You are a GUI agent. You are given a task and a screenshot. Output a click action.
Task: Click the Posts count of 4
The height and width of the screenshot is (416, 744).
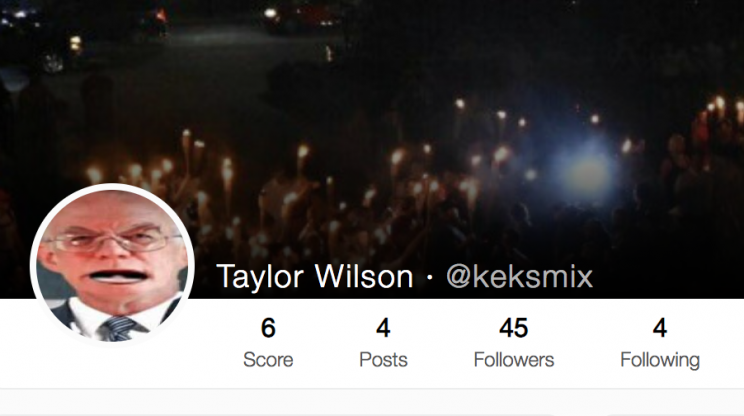383,328
